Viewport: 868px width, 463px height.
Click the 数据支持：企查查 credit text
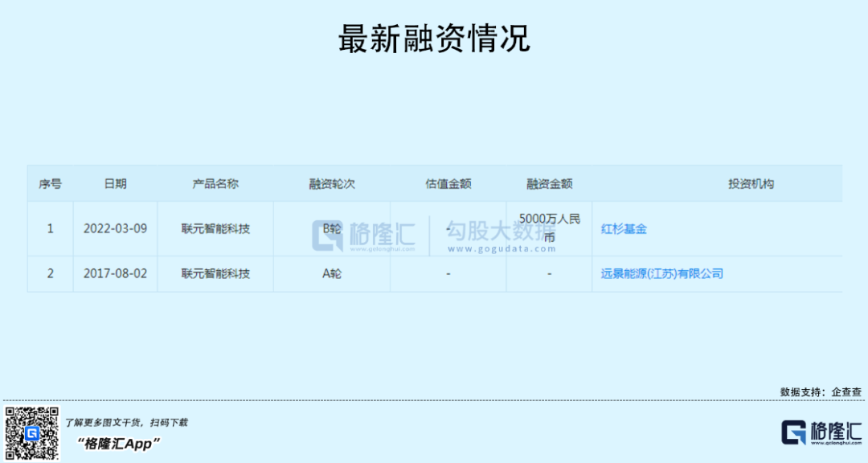821,392
